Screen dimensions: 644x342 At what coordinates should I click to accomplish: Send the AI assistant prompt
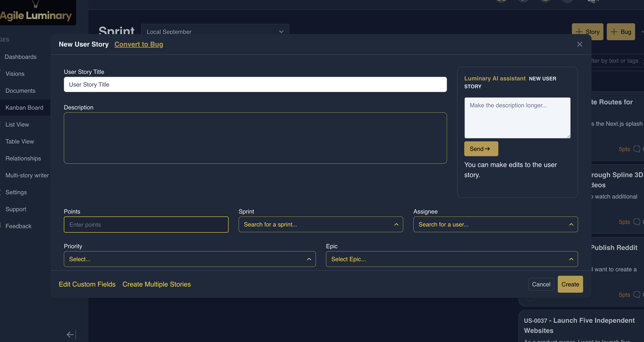481,149
